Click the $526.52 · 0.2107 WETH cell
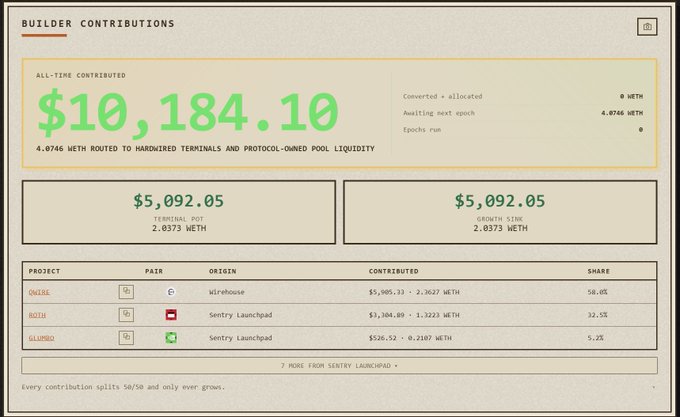This screenshot has height=417, width=680. click(410, 338)
